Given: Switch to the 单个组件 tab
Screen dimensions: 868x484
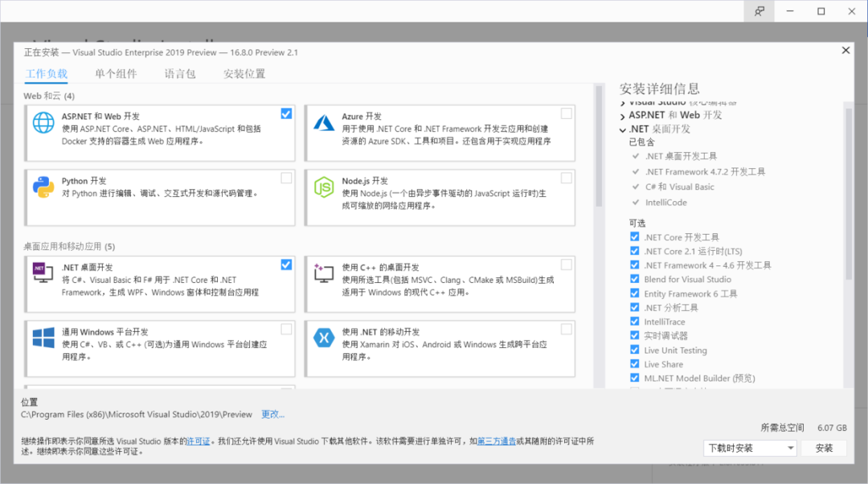Looking at the screenshot, I should [116, 74].
